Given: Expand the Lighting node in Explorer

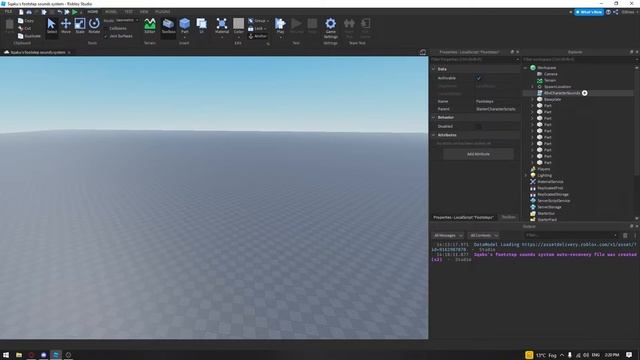Looking at the screenshot, I should point(526,176).
